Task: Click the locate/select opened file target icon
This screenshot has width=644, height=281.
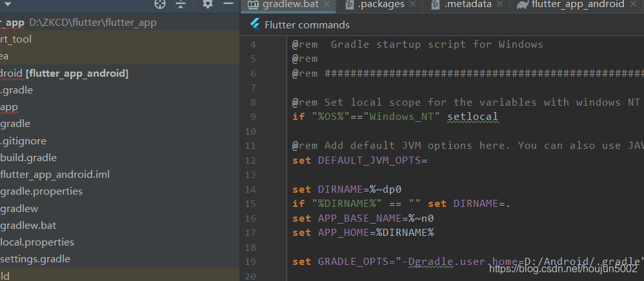Action: click(x=160, y=4)
